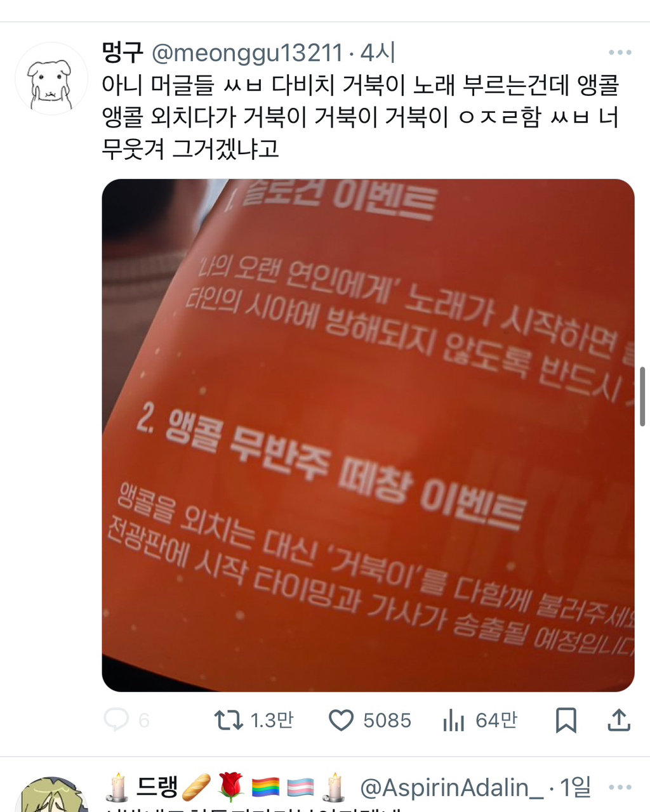Like the tweet with heart icon
This screenshot has width=650, height=812.
(342, 720)
